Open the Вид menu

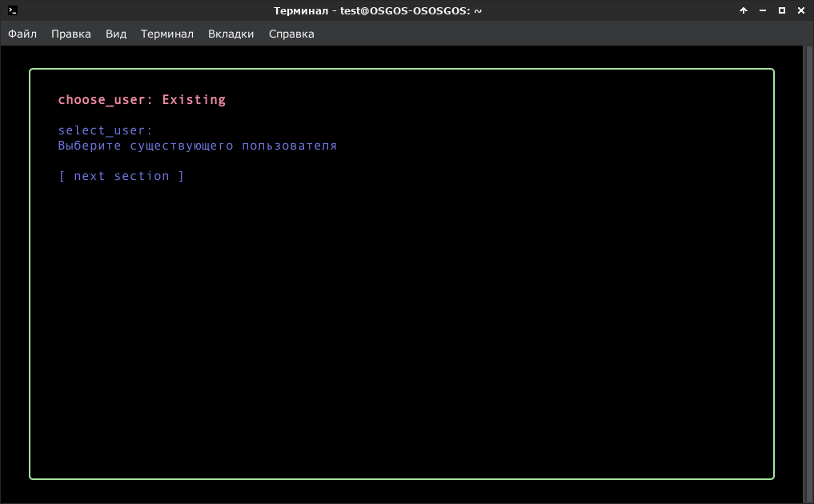(116, 34)
